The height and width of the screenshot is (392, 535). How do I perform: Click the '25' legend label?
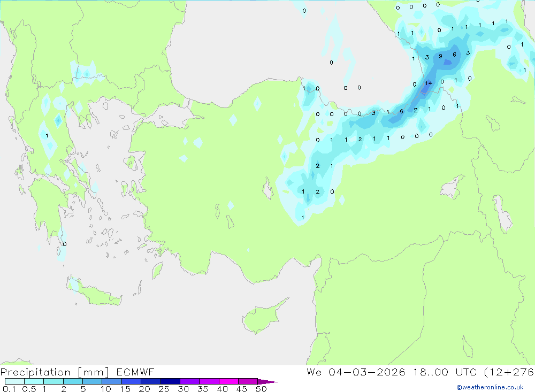click(x=164, y=389)
